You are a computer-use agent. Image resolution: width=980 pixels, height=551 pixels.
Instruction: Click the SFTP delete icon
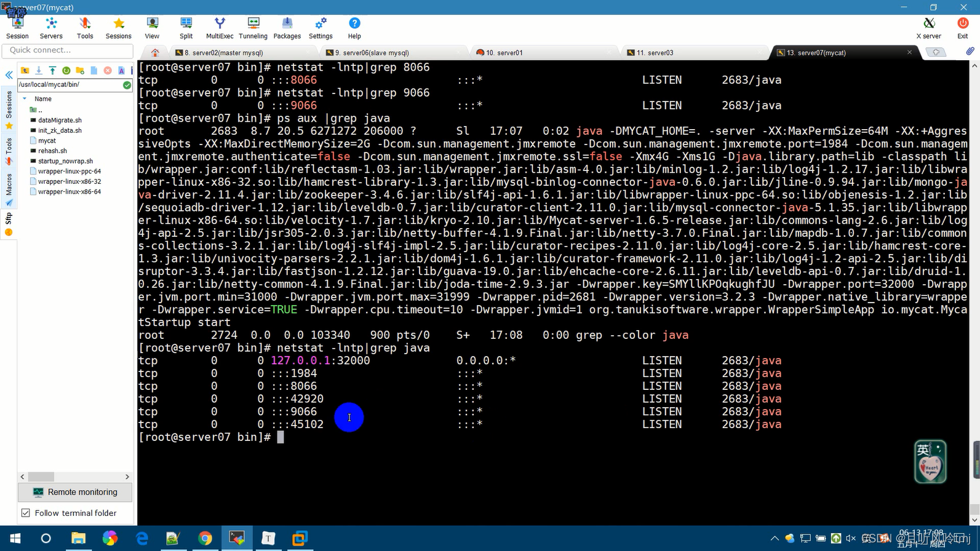108,71
